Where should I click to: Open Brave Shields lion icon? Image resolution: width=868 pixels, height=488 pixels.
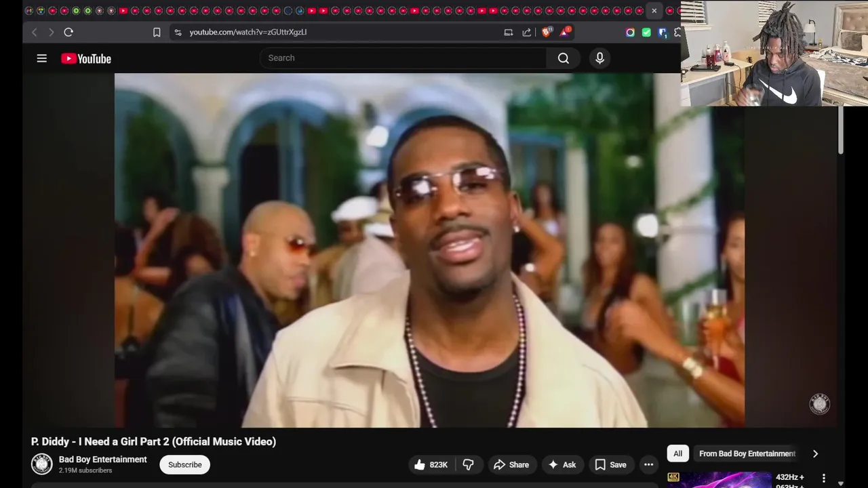pos(547,32)
